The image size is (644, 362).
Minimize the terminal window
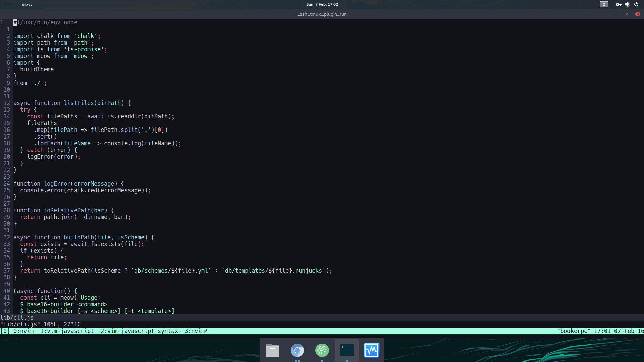pyautogui.click(x=616, y=14)
